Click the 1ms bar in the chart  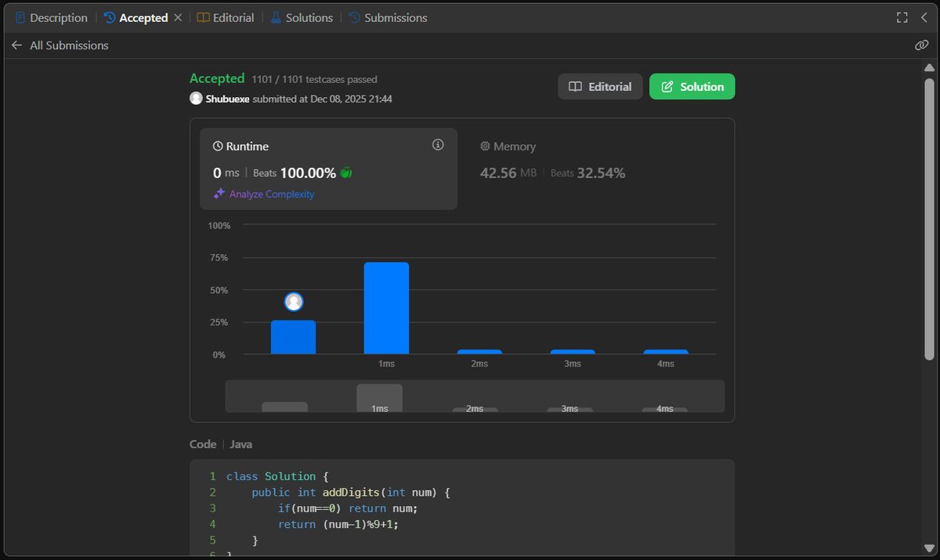(386, 308)
